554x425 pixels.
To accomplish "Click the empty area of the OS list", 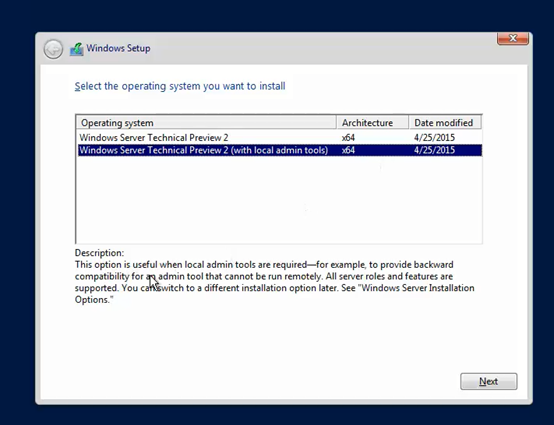I will [279, 200].
